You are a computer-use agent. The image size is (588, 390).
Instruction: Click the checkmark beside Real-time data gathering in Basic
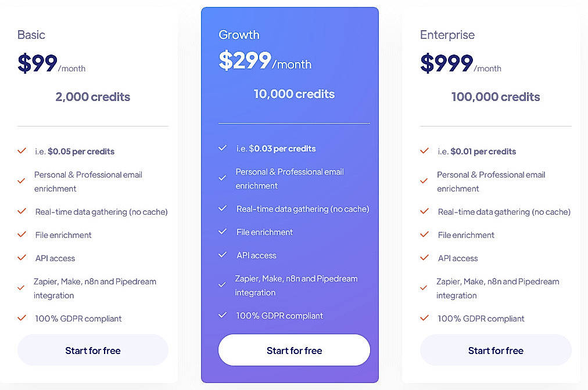coord(22,210)
